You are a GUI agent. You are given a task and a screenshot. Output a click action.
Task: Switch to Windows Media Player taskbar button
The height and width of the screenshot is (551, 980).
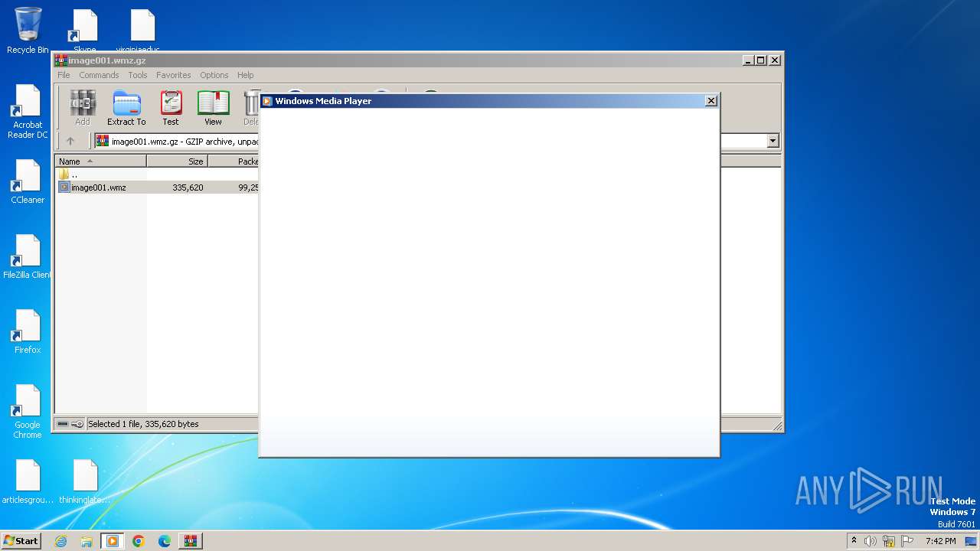[113, 541]
